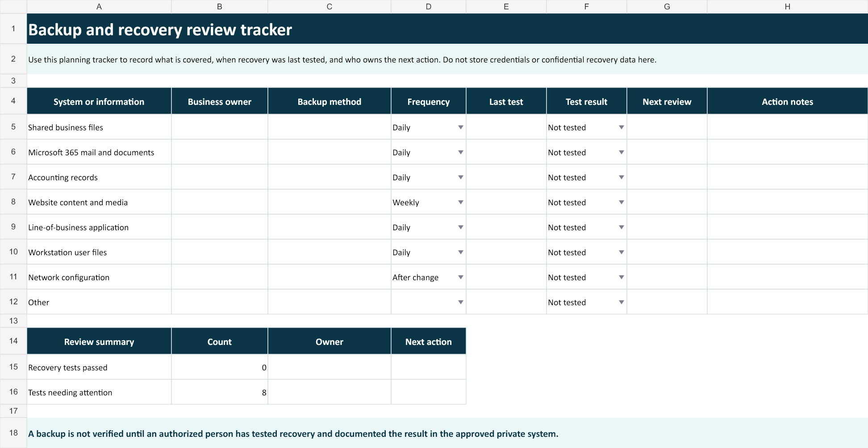Viewport: 868px width, 448px height.
Task: Click the Network configuration cell
Action: pos(99,277)
